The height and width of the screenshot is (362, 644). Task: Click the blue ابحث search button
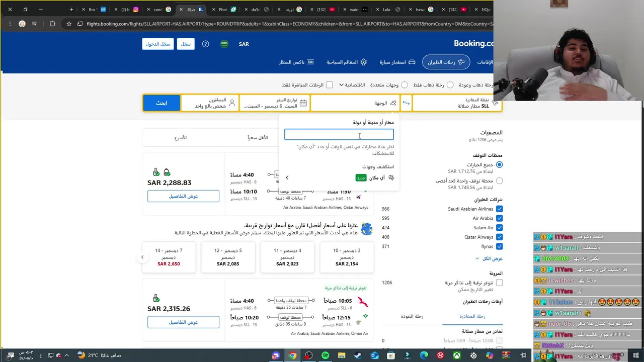(x=161, y=103)
